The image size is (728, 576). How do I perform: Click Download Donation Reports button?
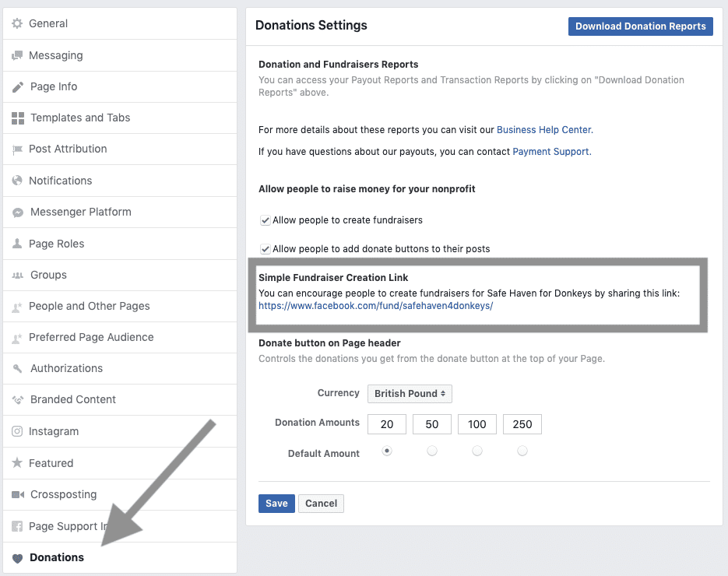[640, 26]
